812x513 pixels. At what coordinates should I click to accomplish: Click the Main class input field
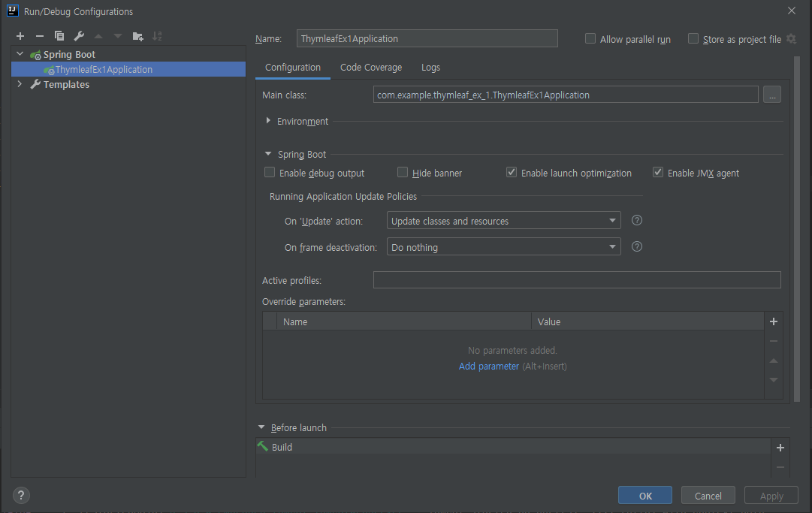[x=566, y=95]
